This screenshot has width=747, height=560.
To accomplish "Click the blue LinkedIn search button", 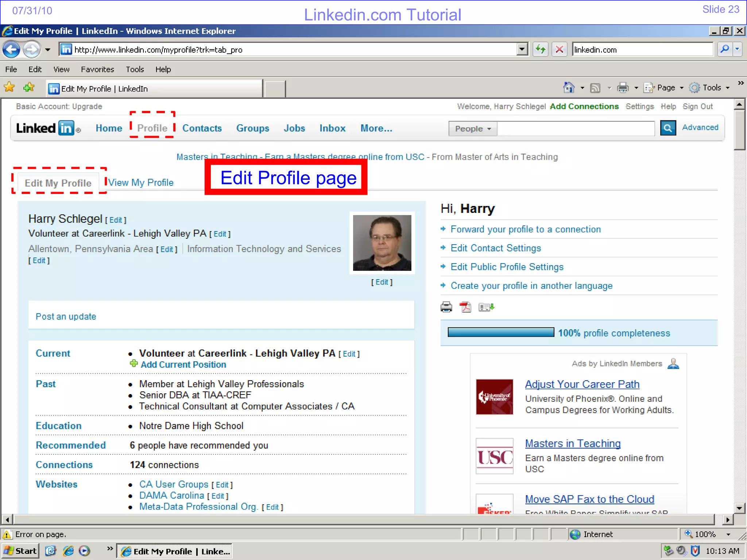I will [x=668, y=128].
